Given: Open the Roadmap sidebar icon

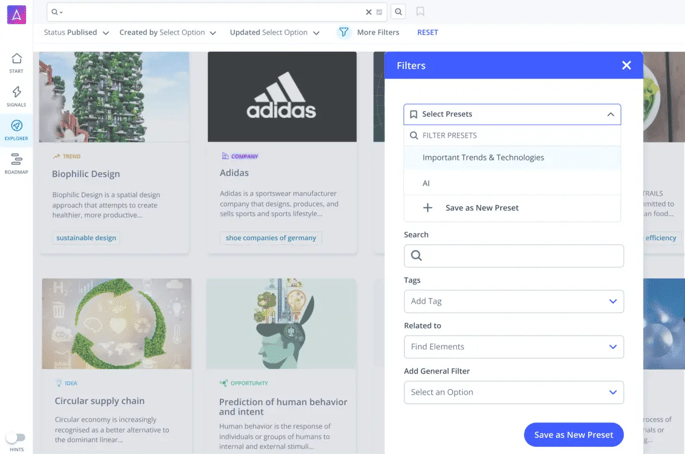Looking at the screenshot, I should [x=16, y=163].
